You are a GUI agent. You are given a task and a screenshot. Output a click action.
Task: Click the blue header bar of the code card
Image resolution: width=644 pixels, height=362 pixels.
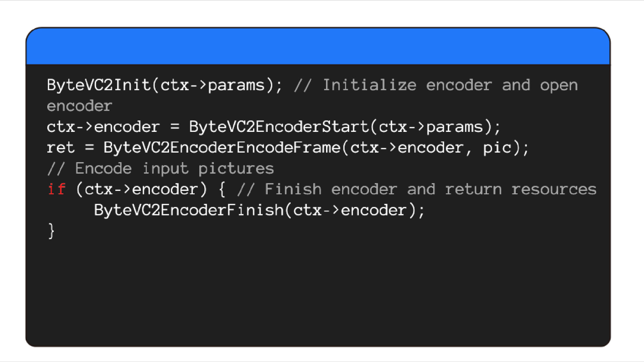pos(318,46)
